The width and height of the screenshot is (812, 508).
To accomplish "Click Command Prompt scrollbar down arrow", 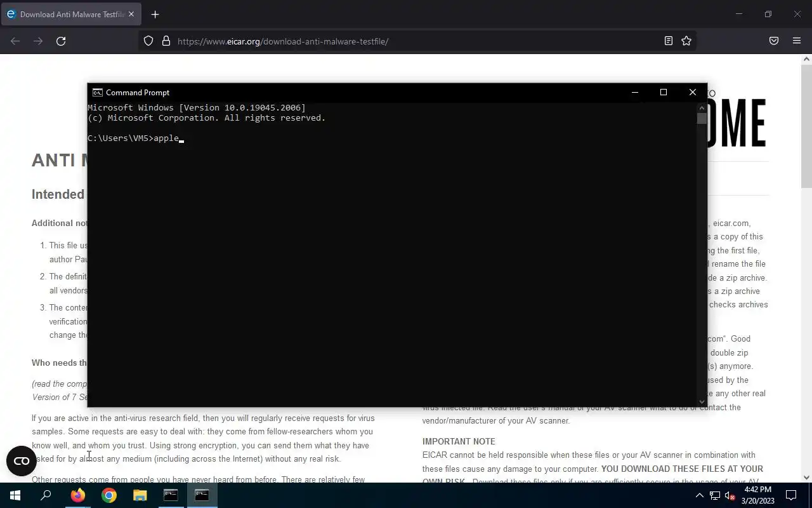I will 702,401.
